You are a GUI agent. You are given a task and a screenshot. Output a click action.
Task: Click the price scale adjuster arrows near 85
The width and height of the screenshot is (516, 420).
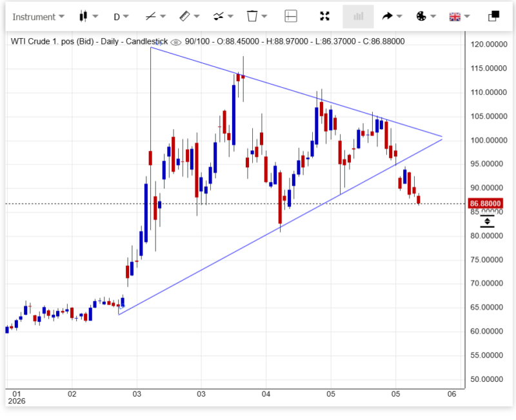tap(487, 221)
